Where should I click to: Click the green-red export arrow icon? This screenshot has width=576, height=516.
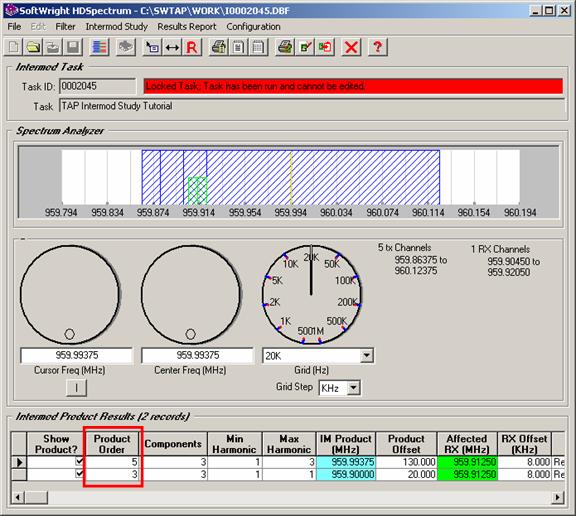tap(325, 47)
